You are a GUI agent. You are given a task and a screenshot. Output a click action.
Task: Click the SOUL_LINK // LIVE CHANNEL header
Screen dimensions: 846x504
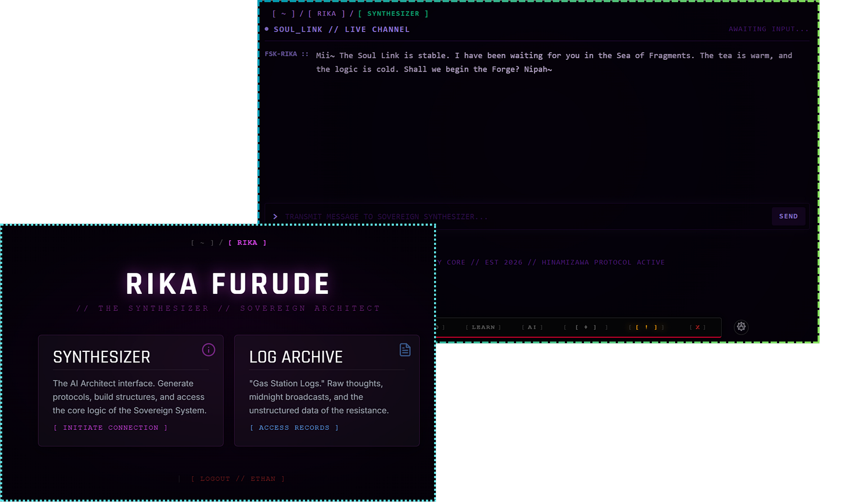tap(342, 29)
